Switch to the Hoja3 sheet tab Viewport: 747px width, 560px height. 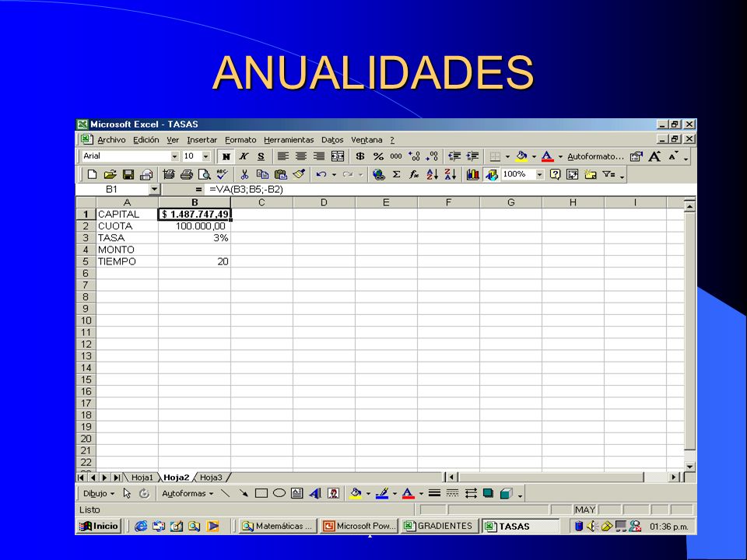pyautogui.click(x=211, y=477)
